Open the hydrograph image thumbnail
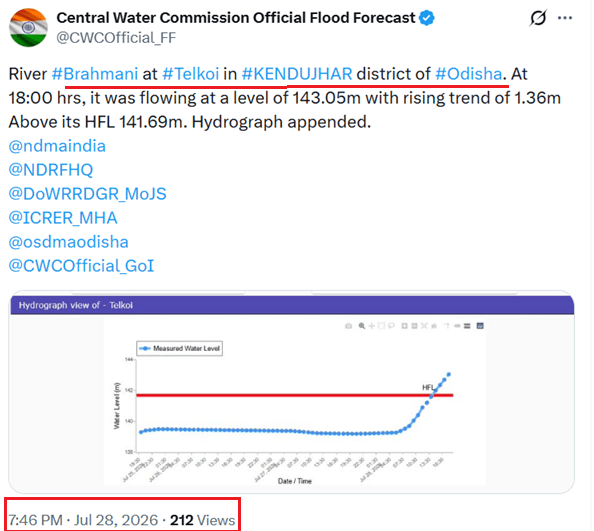Screen dimensions: 594x531 [x=291, y=392]
